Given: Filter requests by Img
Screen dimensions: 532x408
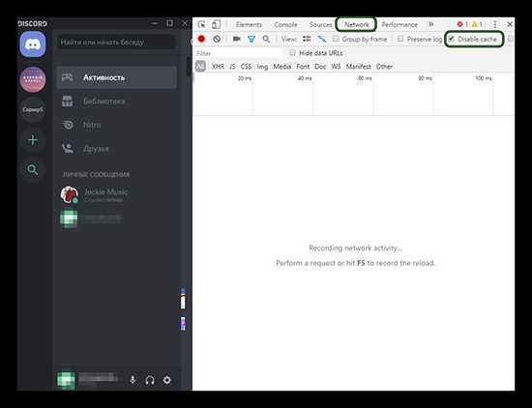Looking at the screenshot, I should (262, 67).
